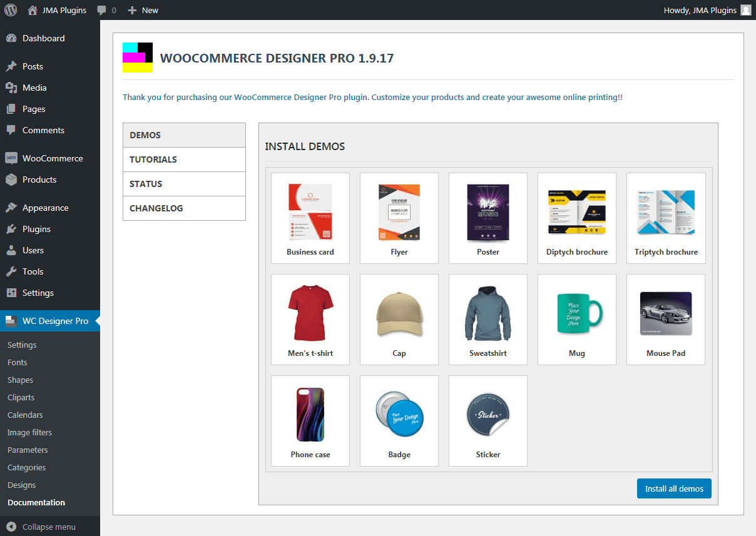The height and width of the screenshot is (536, 756).
Task: Select the Cap demo
Action: tap(399, 320)
